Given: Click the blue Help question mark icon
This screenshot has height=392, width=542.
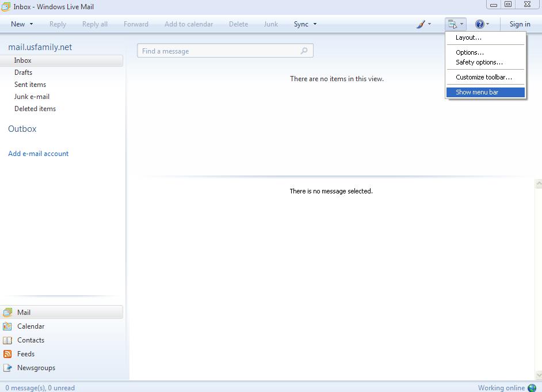Looking at the screenshot, I should (x=479, y=24).
